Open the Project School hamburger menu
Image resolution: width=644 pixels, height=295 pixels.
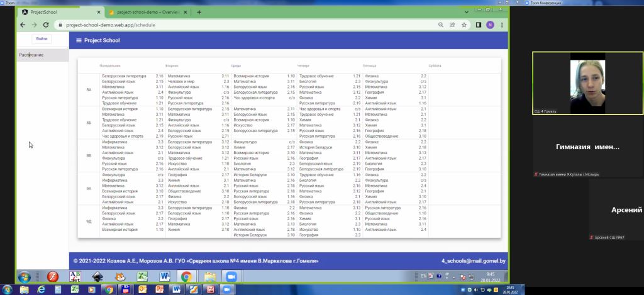click(x=79, y=40)
